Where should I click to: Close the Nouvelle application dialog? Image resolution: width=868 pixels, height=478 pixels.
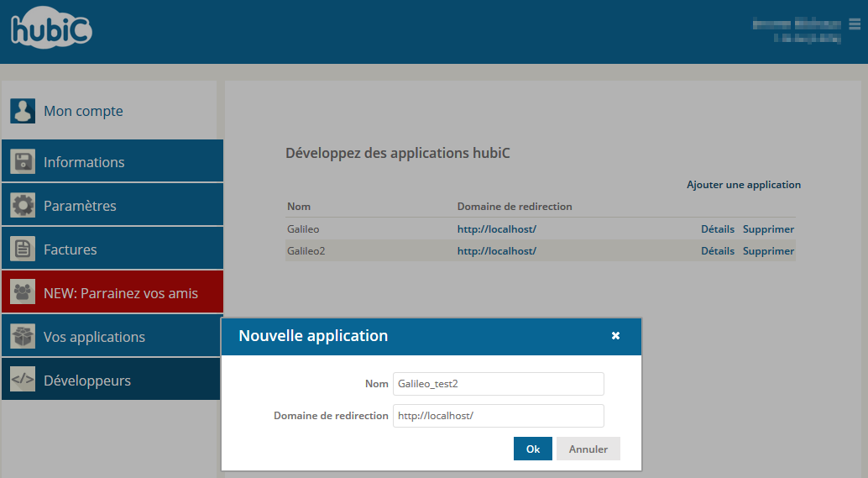[x=615, y=336]
